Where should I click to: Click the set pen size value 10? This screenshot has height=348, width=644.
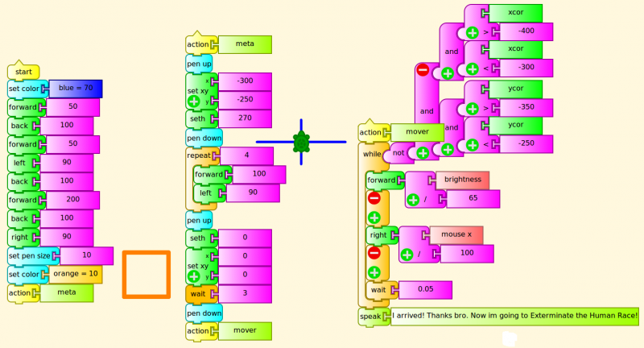(85, 256)
